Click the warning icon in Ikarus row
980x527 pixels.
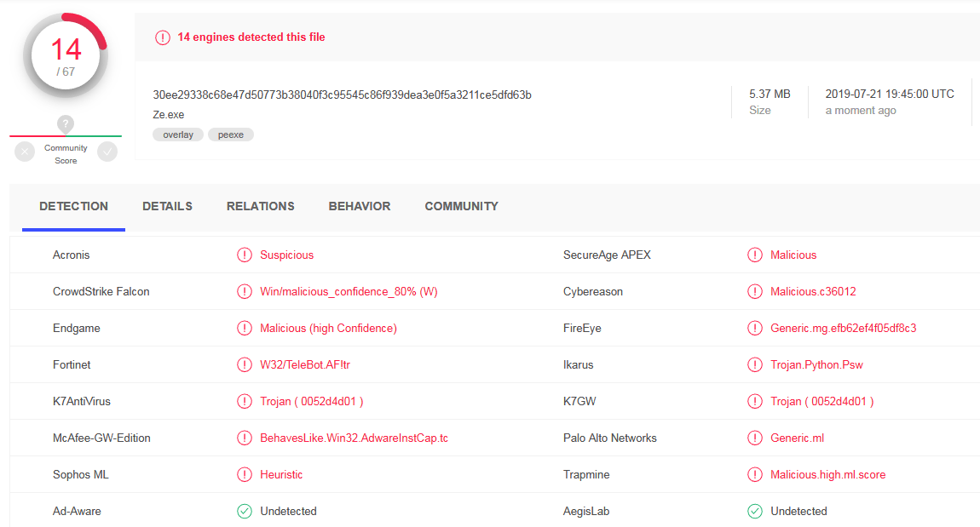pos(755,364)
